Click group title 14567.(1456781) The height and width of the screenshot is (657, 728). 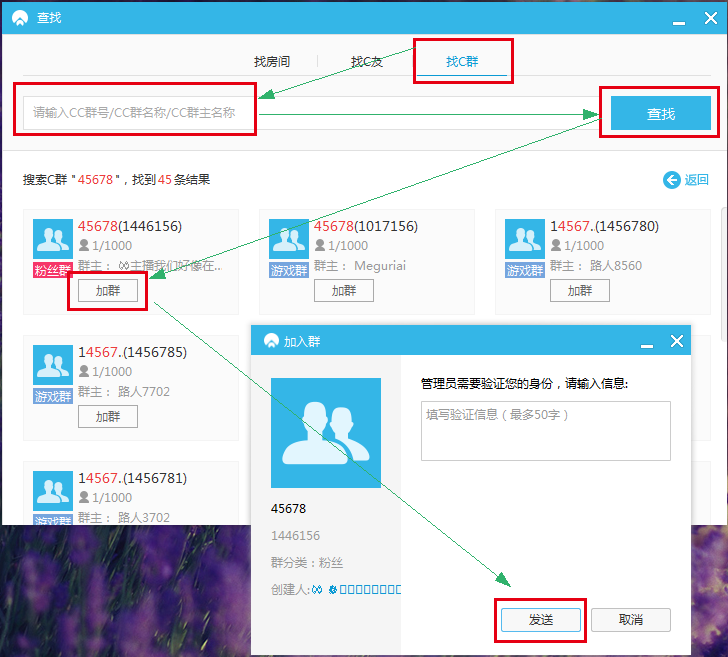coord(132,478)
